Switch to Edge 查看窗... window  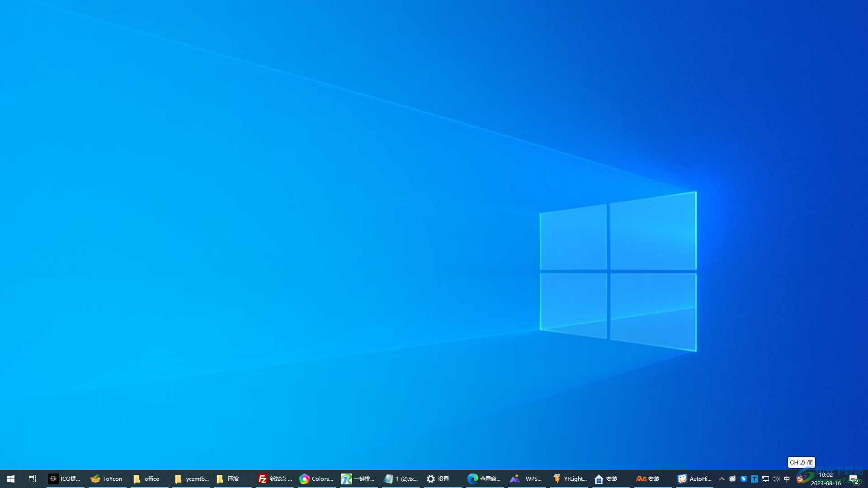tap(485, 479)
